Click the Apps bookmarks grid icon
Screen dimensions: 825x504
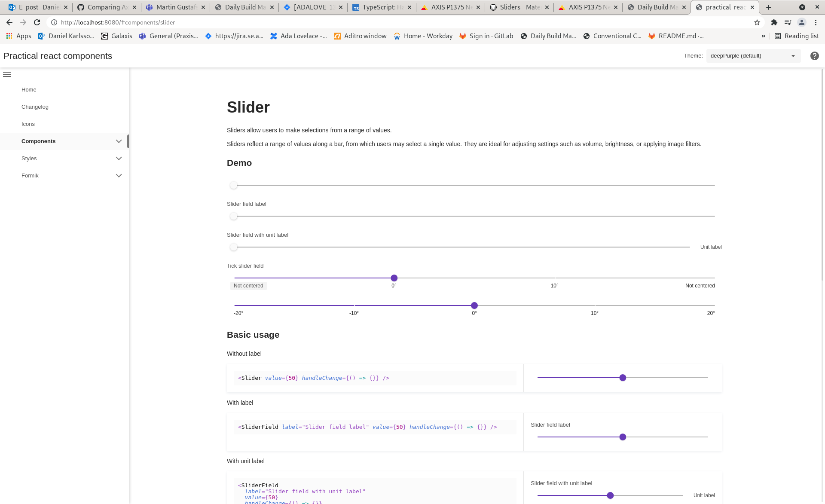click(x=9, y=36)
